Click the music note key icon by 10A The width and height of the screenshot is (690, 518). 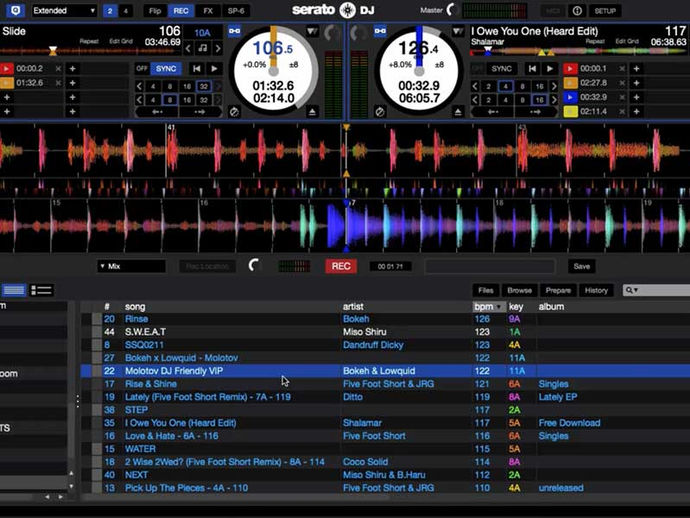coord(203,48)
